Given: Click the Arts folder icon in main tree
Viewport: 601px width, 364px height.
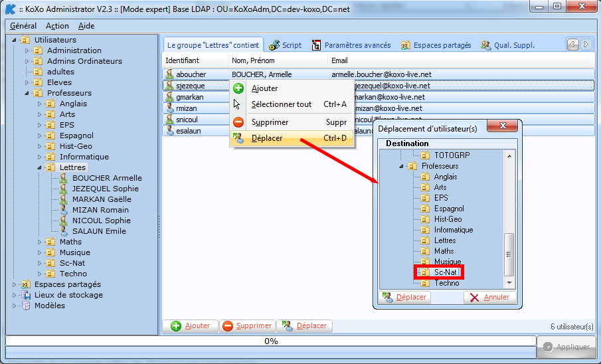Looking at the screenshot, I should [50, 114].
